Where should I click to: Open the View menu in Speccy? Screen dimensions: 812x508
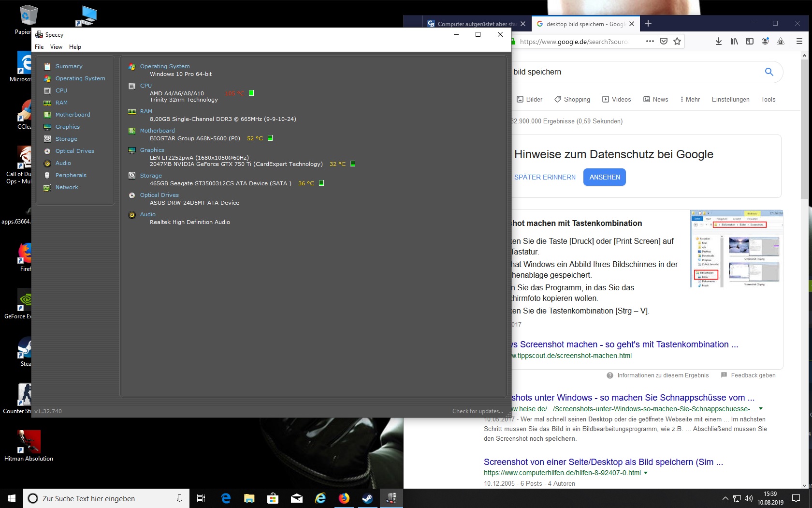pos(56,47)
